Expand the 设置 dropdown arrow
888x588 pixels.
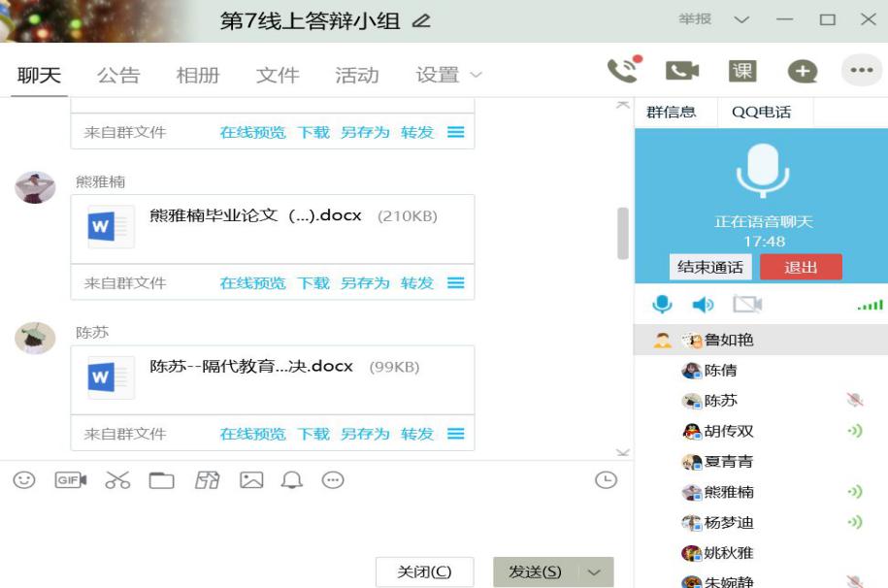click(476, 75)
